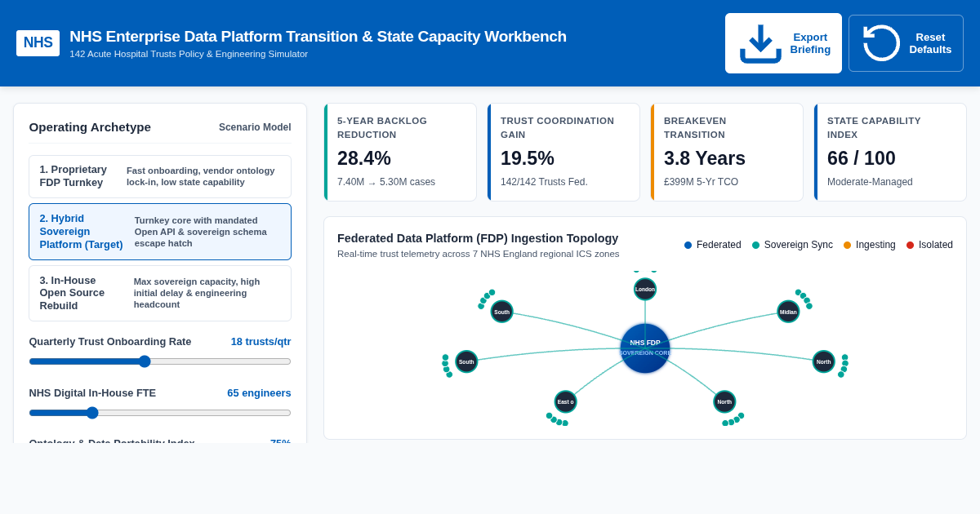
Task: Select the East of England node
Action: [x=565, y=401]
